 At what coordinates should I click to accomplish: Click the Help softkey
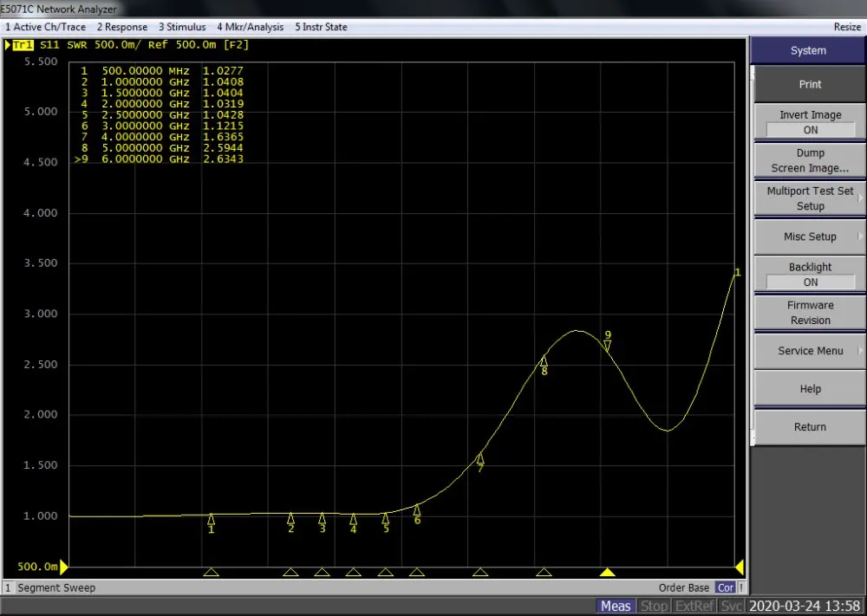pos(810,389)
